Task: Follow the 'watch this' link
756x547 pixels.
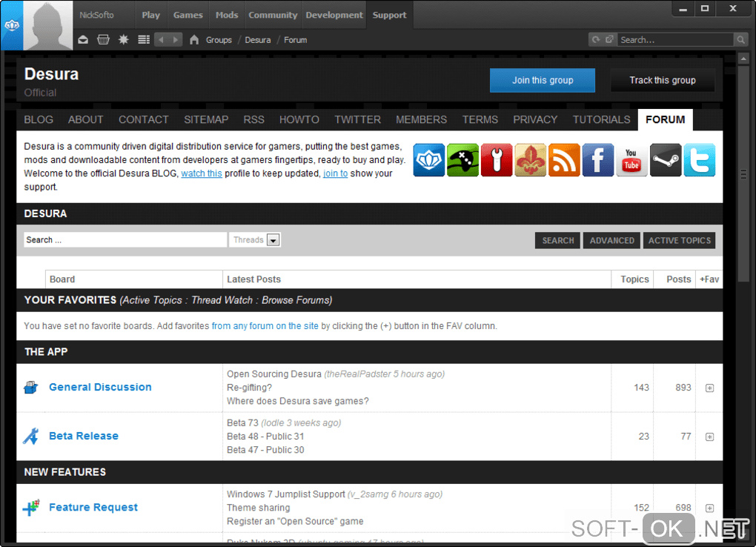Action: [202, 173]
